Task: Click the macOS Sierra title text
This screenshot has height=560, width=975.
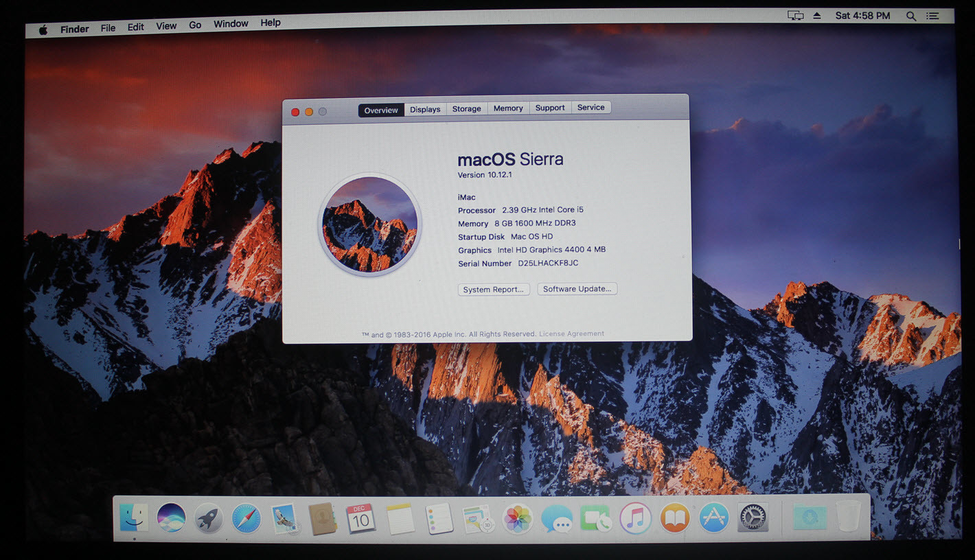Action: coord(510,159)
